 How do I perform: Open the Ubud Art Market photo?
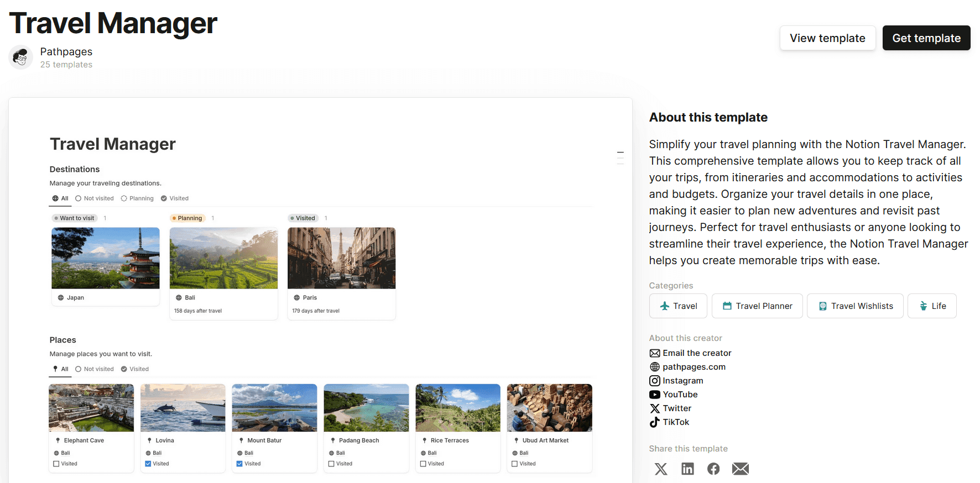coord(550,408)
